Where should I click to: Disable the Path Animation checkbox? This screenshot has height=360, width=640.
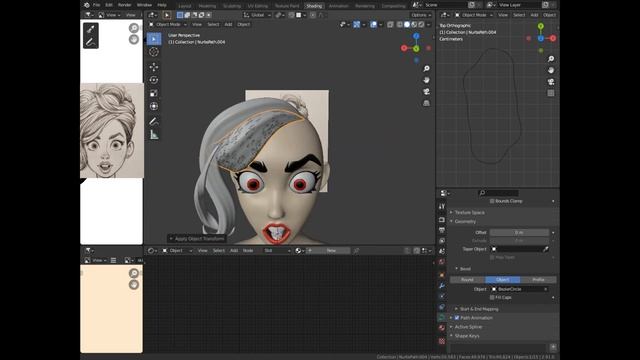(x=457, y=318)
